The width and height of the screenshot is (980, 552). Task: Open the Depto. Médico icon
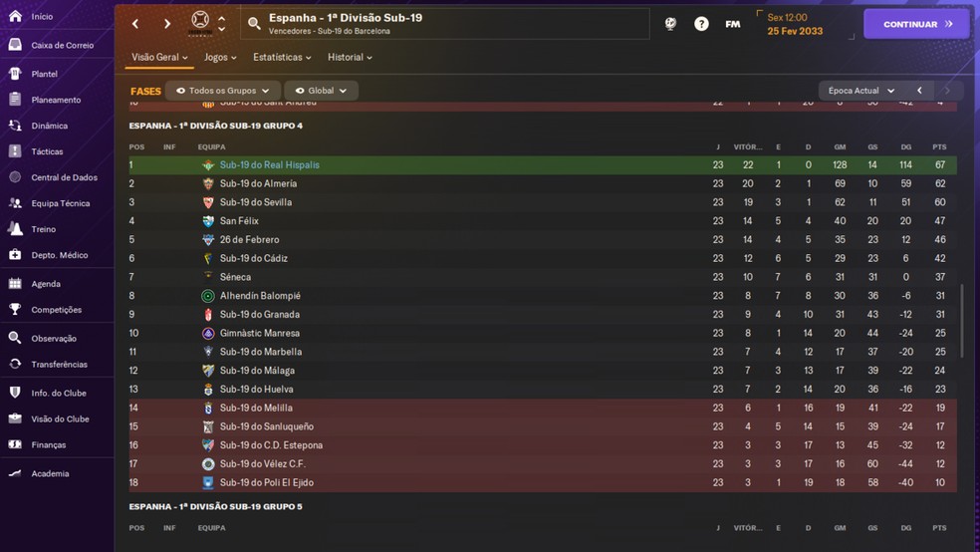tap(15, 255)
